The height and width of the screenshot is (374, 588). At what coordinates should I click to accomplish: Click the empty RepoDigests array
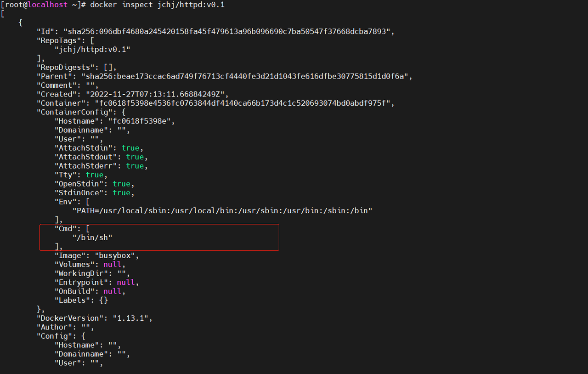coord(107,68)
